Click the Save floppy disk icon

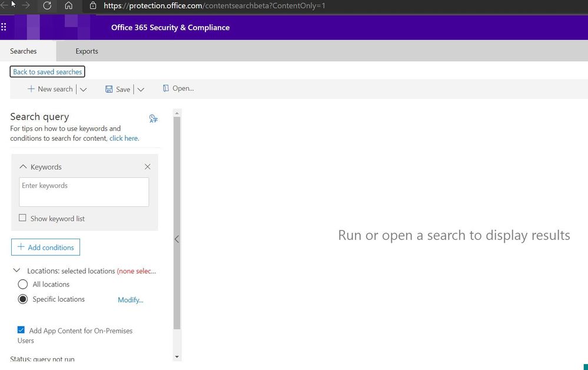[x=109, y=89]
